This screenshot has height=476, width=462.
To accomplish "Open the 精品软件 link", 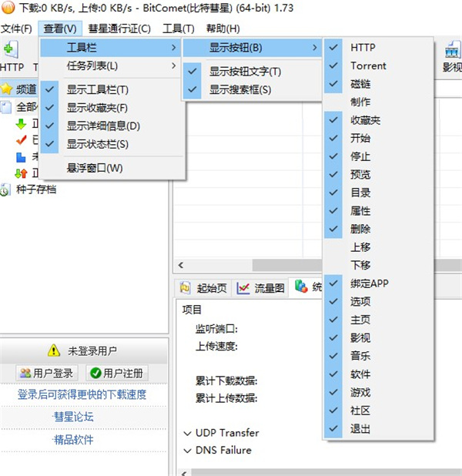I will coord(73,439).
